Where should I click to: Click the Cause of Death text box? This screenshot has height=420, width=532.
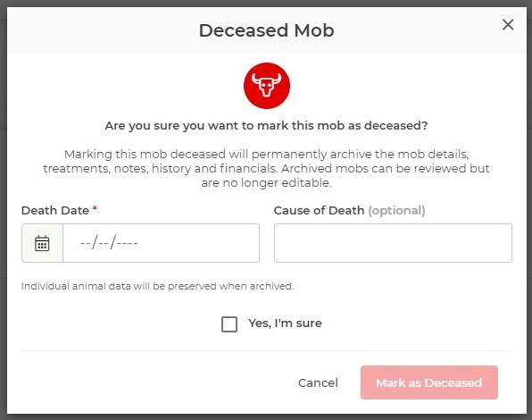click(x=393, y=243)
